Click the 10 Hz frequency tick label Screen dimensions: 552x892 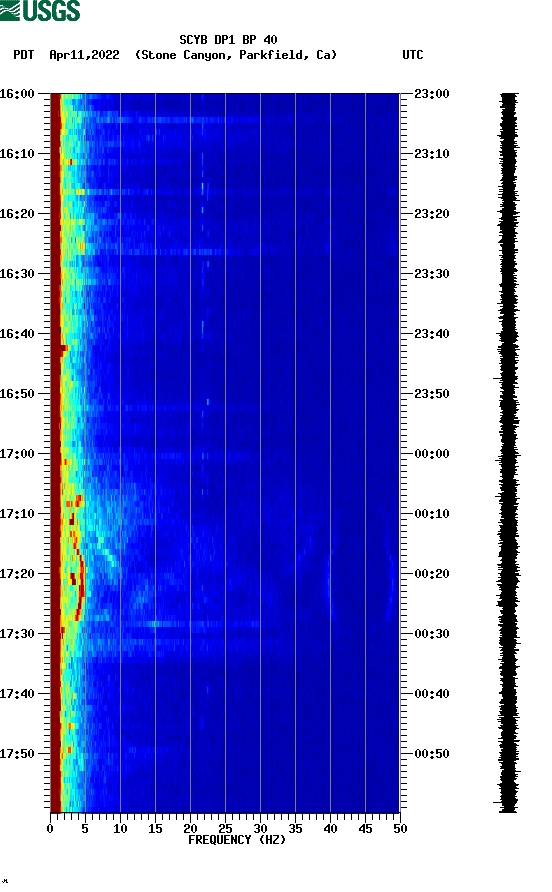120,829
